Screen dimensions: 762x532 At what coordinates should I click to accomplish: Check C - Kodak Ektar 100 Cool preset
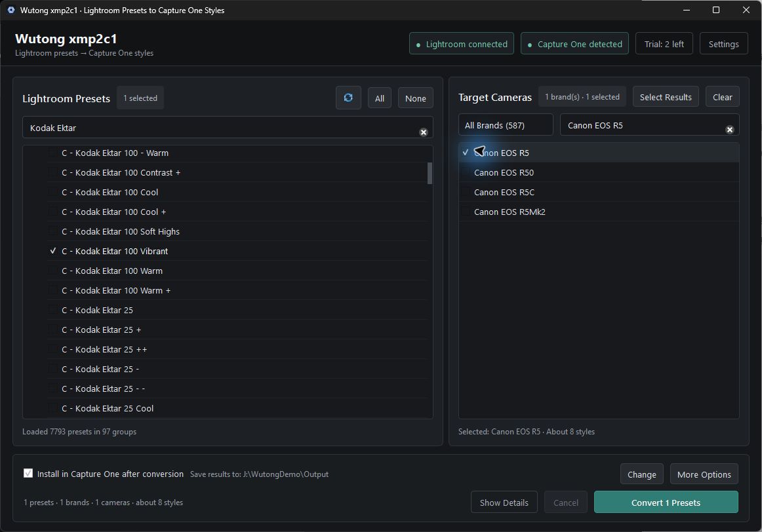pyautogui.click(x=53, y=192)
